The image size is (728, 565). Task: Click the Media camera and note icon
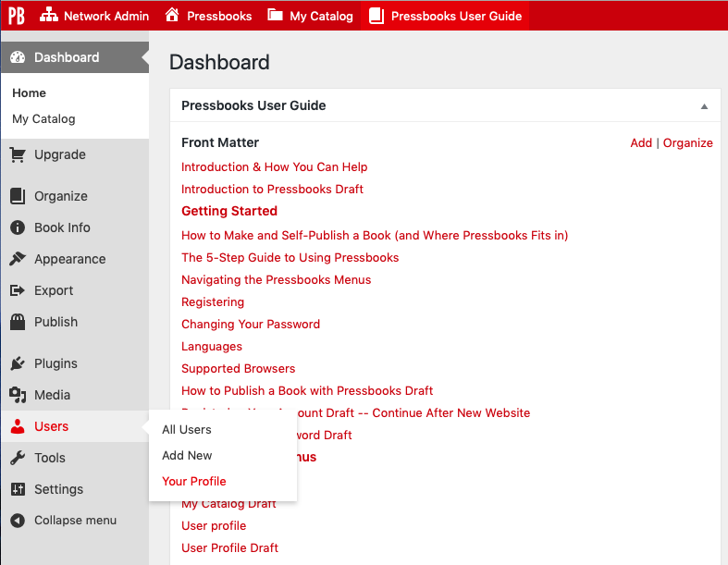18,395
